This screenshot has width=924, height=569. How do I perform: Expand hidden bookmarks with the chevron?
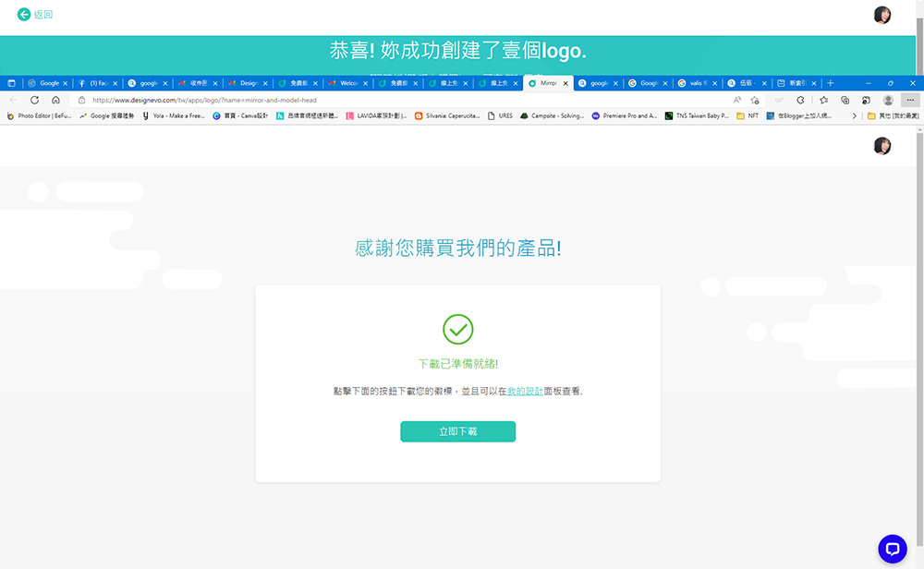point(855,115)
